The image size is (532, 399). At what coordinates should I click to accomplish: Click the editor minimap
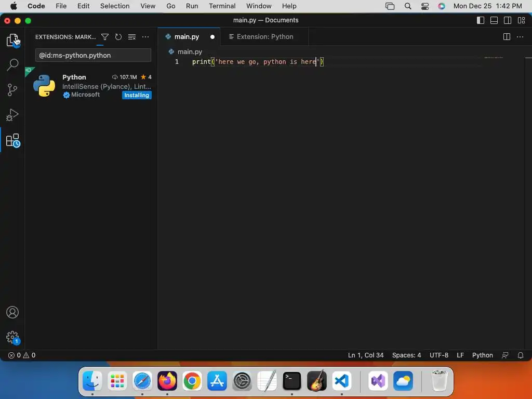(x=494, y=58)
